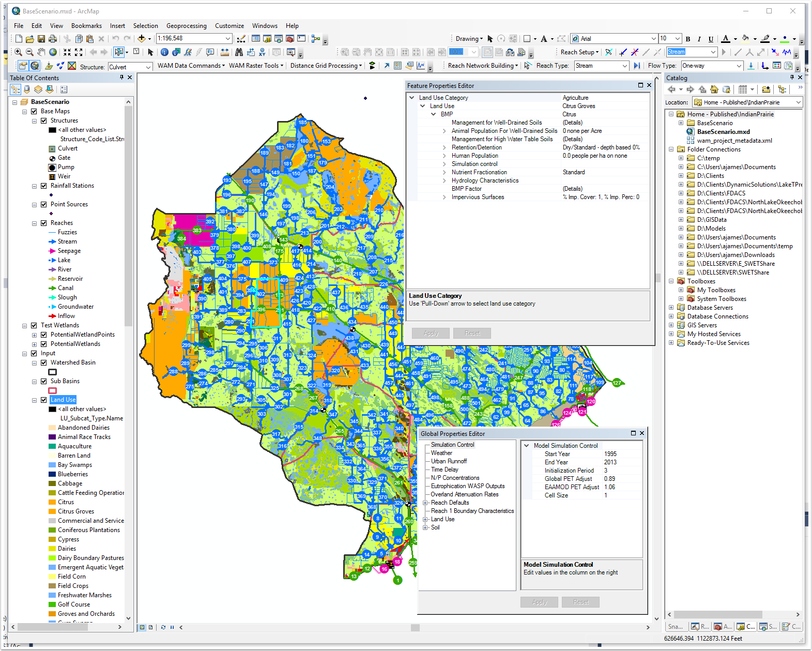The width and height of the screenshot is (812, 651).
Task: Click the Full Extent globe icon
Action: tap(53, 52)
